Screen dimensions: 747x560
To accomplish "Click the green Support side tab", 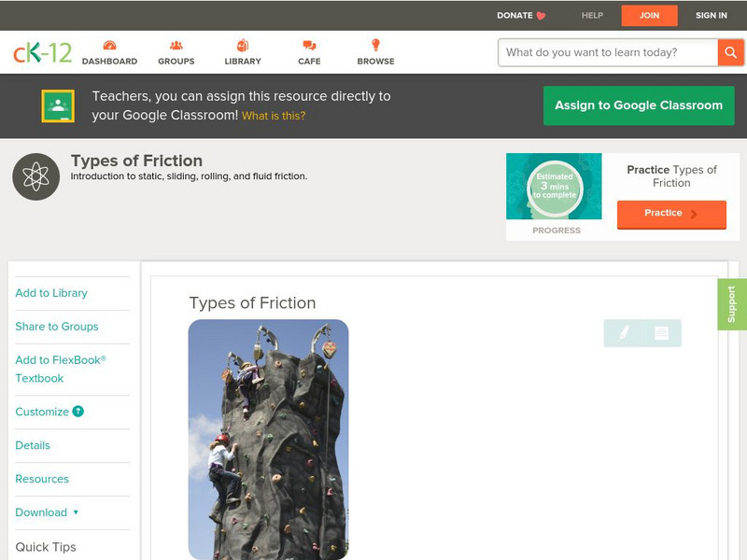I will pyautogui.click(x=732, y=304).
